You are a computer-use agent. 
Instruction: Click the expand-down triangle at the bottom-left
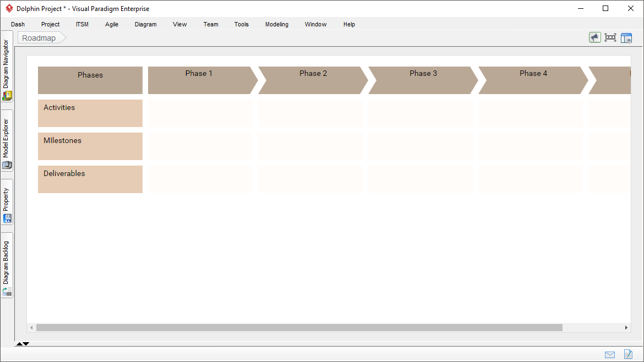[26, 344]
